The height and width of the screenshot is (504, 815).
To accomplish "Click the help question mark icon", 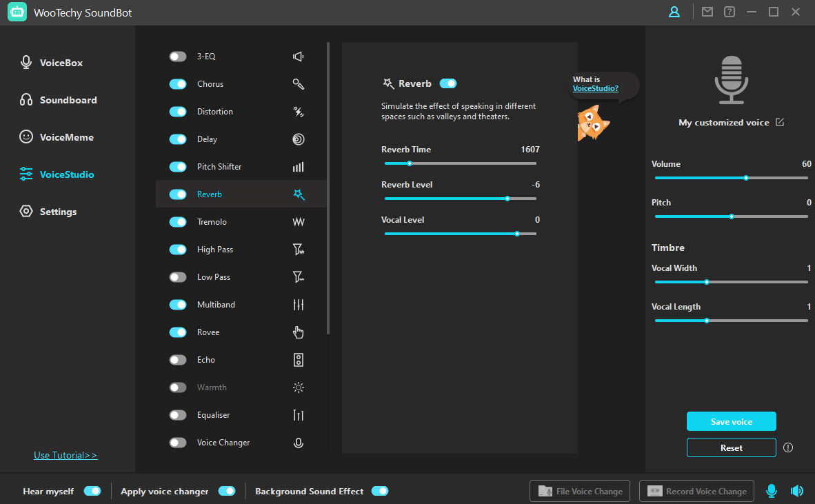I will [x=729, y=12].
